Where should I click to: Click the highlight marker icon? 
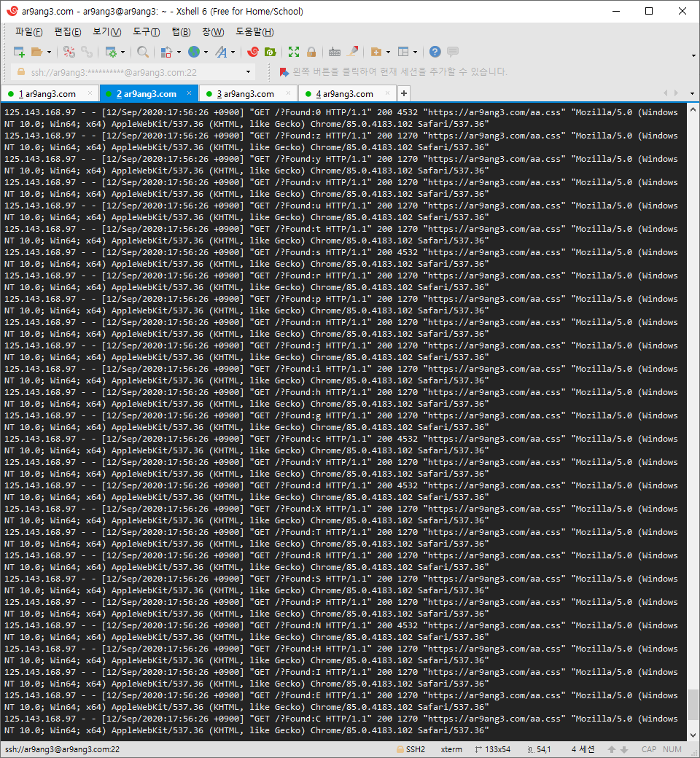353,51
